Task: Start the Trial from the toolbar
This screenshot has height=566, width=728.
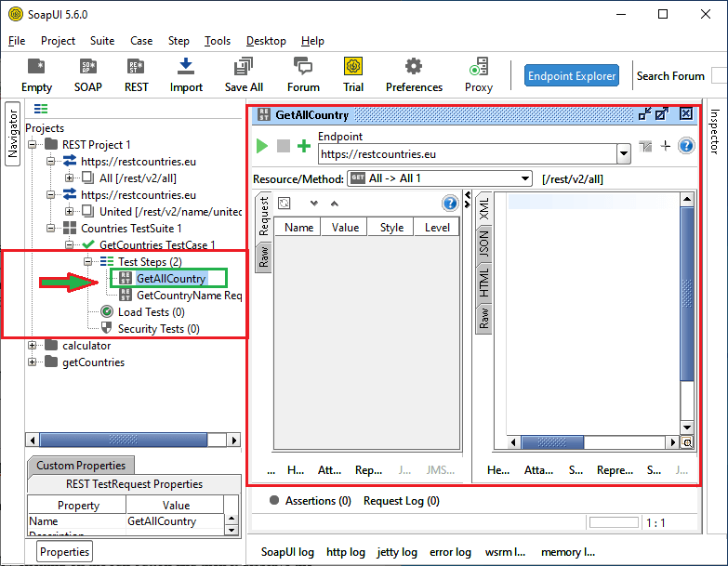Action: [353, 75]
